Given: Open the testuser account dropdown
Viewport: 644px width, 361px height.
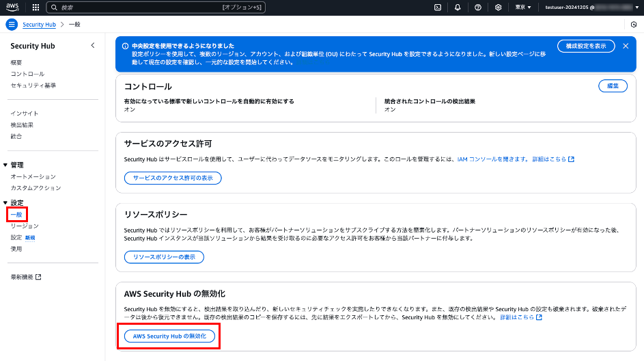Looking at the screenshot, I should [x=592, y=8].
